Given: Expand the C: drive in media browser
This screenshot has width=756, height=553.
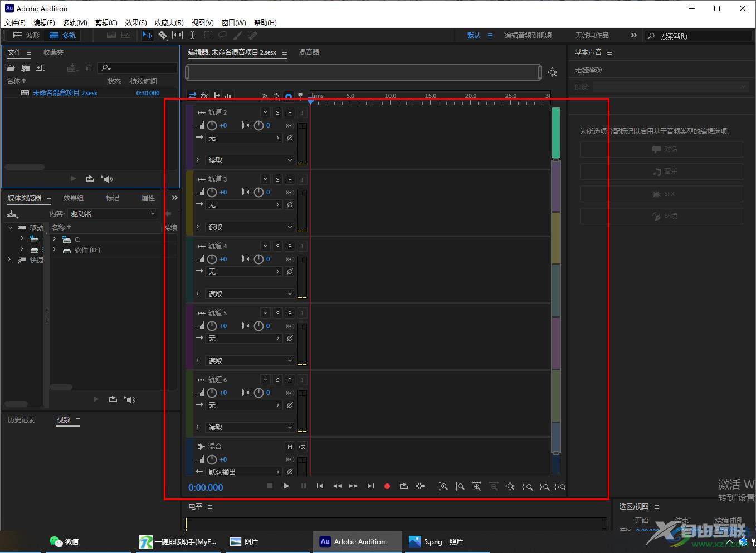Looking at the screenshot, I should pyautogui.click(x=55, y=239).
